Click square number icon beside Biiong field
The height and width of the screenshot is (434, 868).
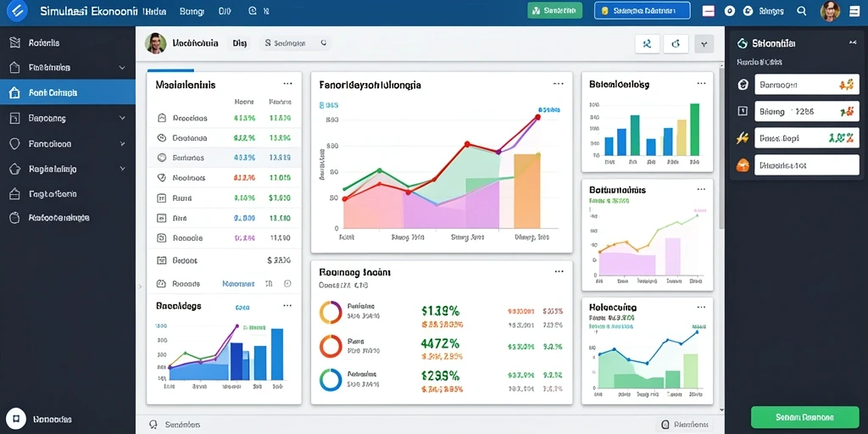click(743, 111)
